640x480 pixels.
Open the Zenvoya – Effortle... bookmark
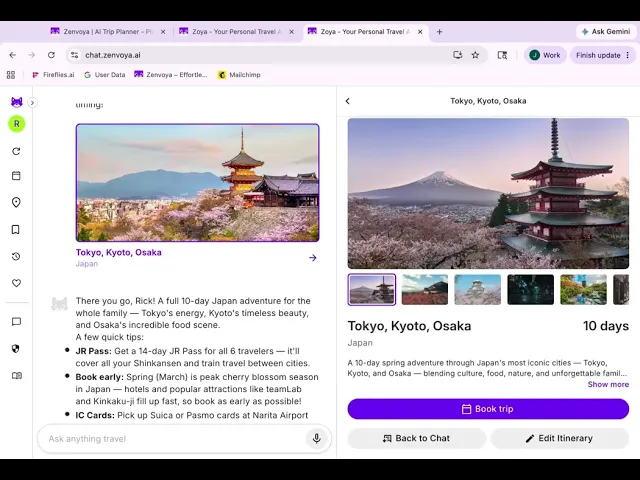[171, 75]
